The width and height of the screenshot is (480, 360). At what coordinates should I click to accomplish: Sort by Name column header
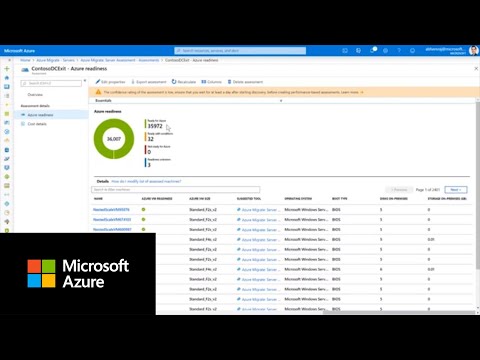(x=98, y=199)
